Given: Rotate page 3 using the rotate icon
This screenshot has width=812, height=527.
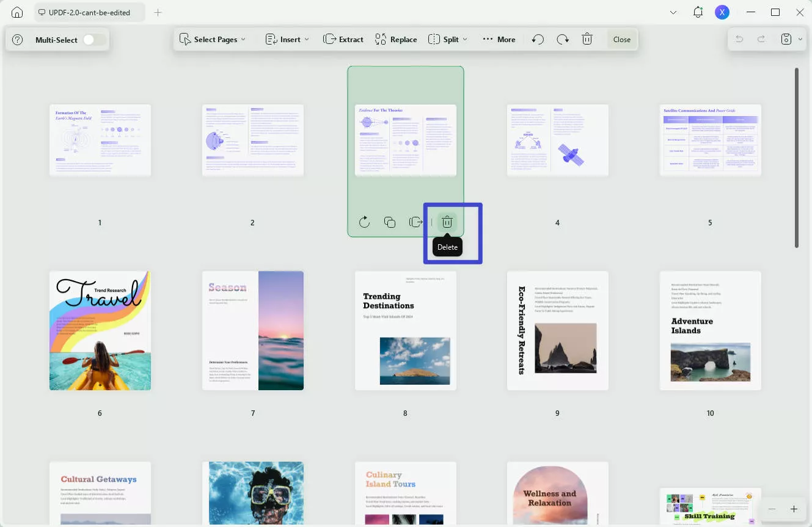Looking at the screenshot, I should click(x=364, y=222).
